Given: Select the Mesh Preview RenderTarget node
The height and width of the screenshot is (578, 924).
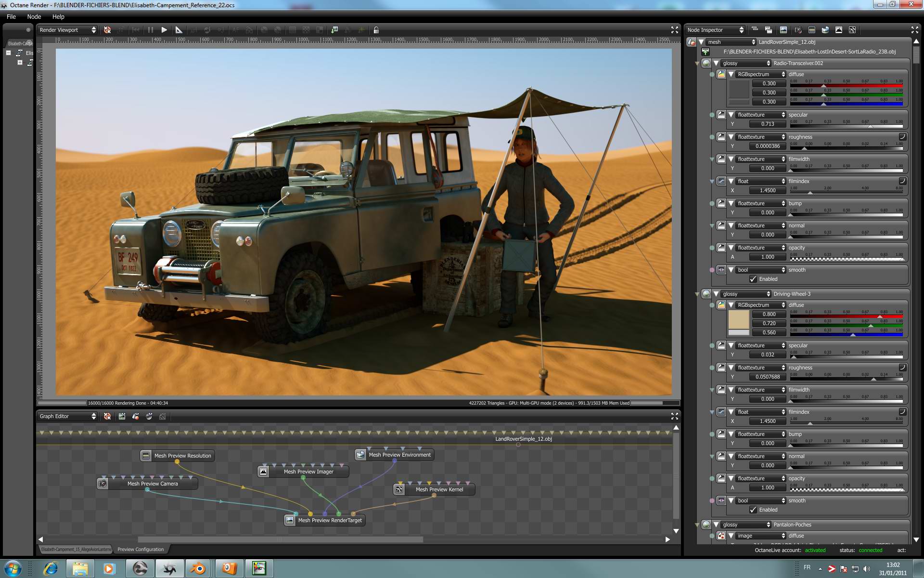Looking at the screenshot, I should click(330, 520).
